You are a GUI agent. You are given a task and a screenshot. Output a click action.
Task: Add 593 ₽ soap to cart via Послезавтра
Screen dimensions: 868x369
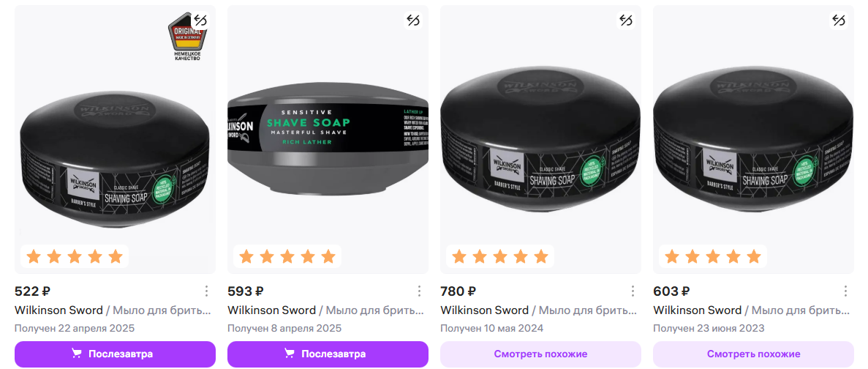click(x=328, y=354)
